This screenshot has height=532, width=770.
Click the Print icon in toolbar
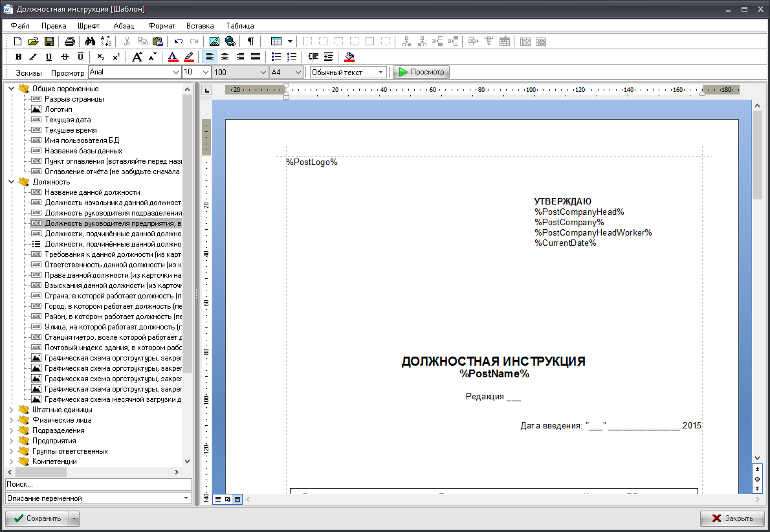(70, 41)
